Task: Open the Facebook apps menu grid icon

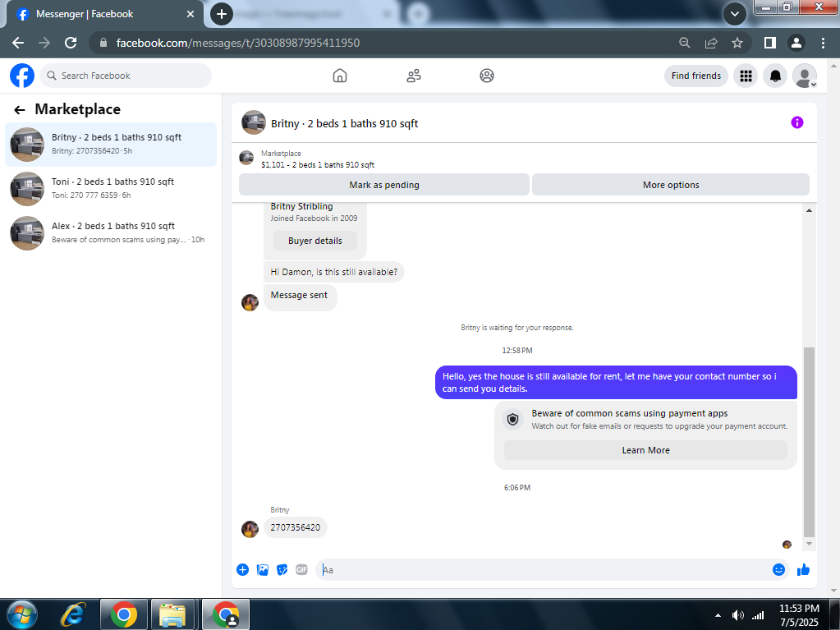Action: coord(746,76)
